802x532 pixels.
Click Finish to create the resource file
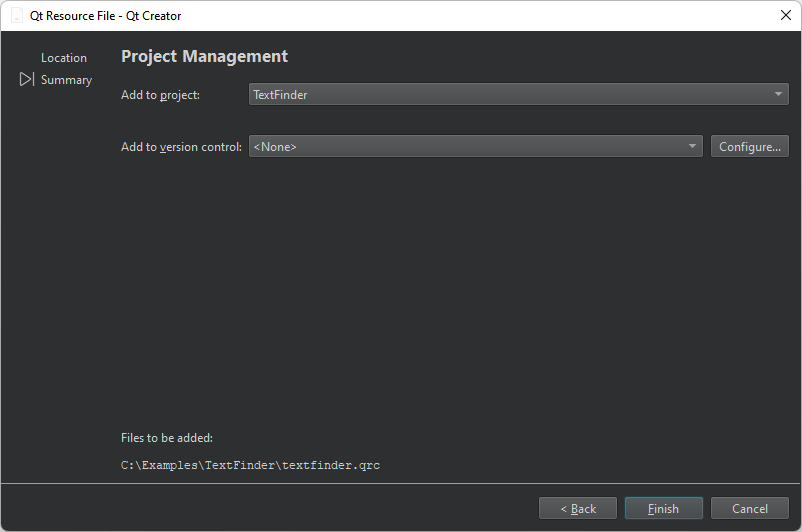pos(663,509)
